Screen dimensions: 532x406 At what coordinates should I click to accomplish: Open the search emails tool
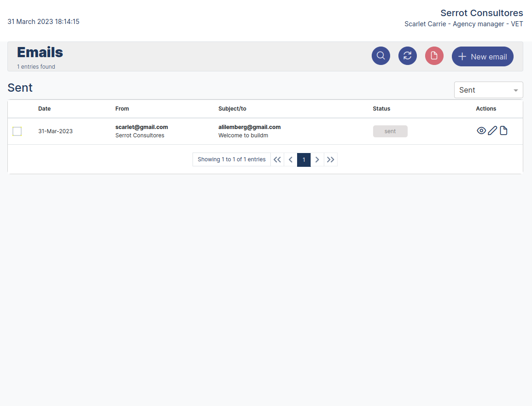coord(380,55)
